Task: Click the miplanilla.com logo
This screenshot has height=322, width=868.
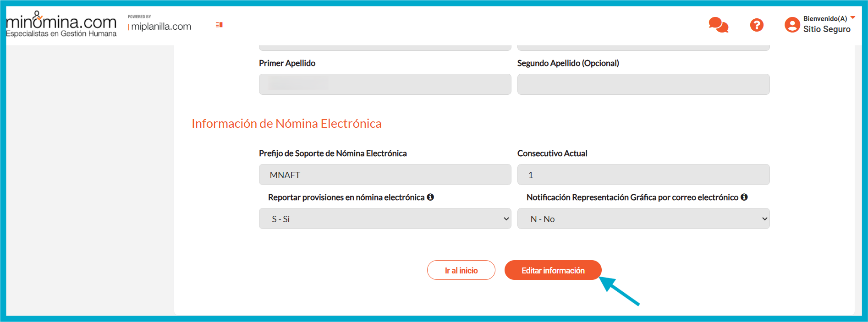Action: (161, 26)
